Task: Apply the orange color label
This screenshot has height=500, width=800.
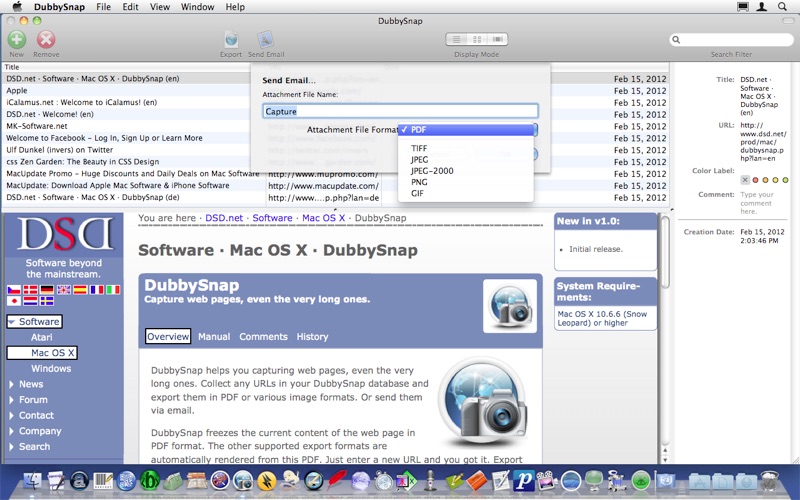Action: point(766,180)
